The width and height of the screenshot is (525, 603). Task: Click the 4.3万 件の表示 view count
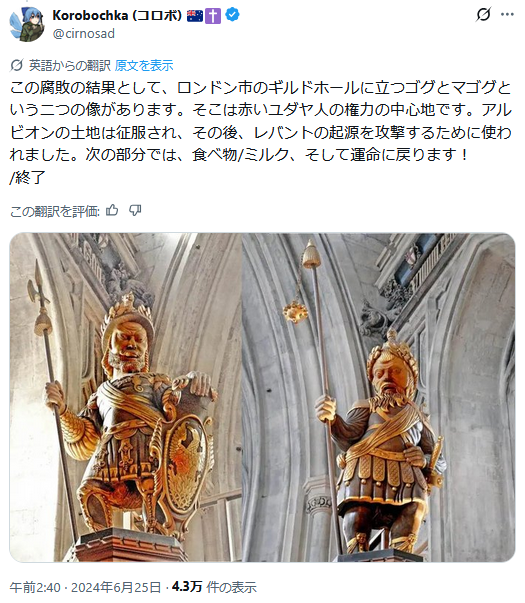[214, 587]
